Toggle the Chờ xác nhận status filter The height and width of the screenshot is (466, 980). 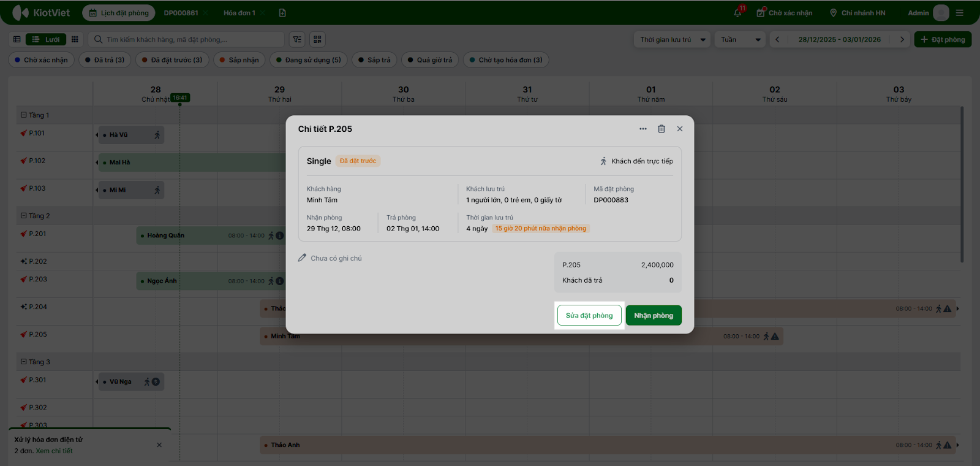click(x=42, y=60)
